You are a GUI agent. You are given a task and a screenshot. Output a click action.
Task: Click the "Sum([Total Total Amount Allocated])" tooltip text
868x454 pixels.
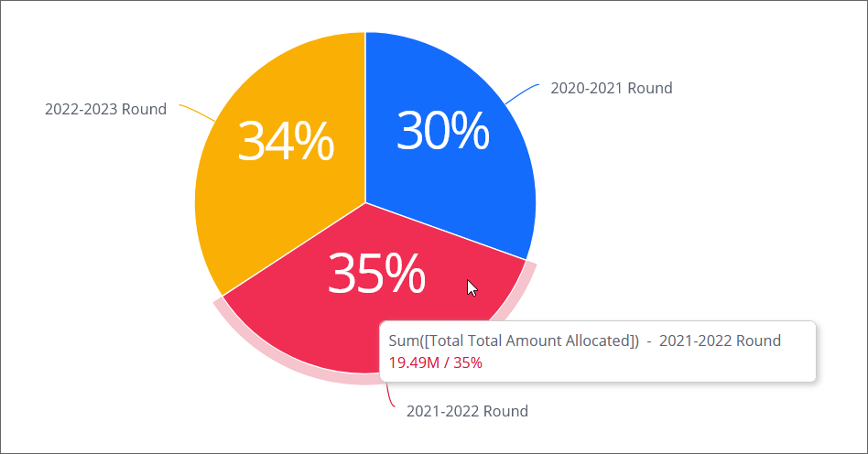tap(514, 341)
